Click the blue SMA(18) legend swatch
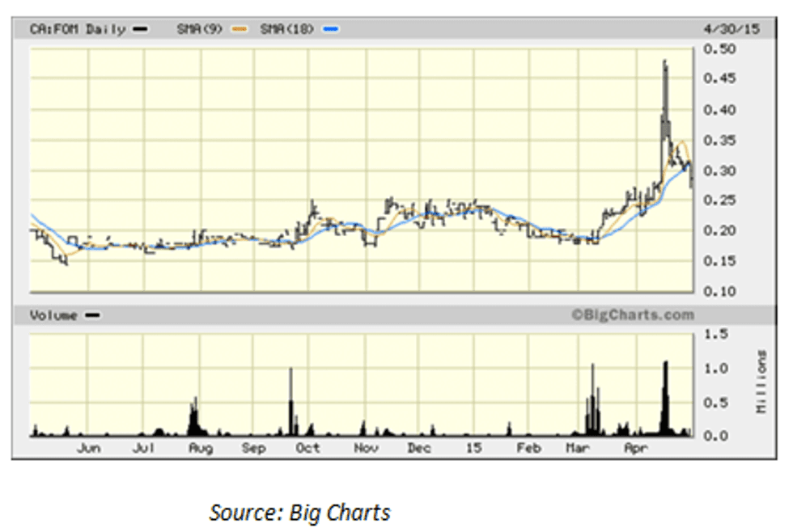 [x=330, y=29]
